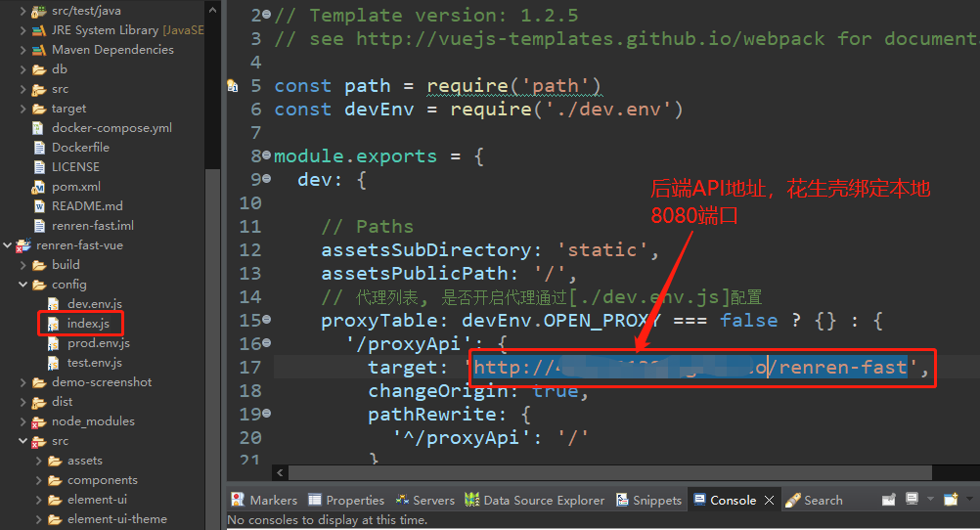Expand the db folder
Image resolution: width=980 pixels, height=530 pixels.
click(x=23, y=69)
